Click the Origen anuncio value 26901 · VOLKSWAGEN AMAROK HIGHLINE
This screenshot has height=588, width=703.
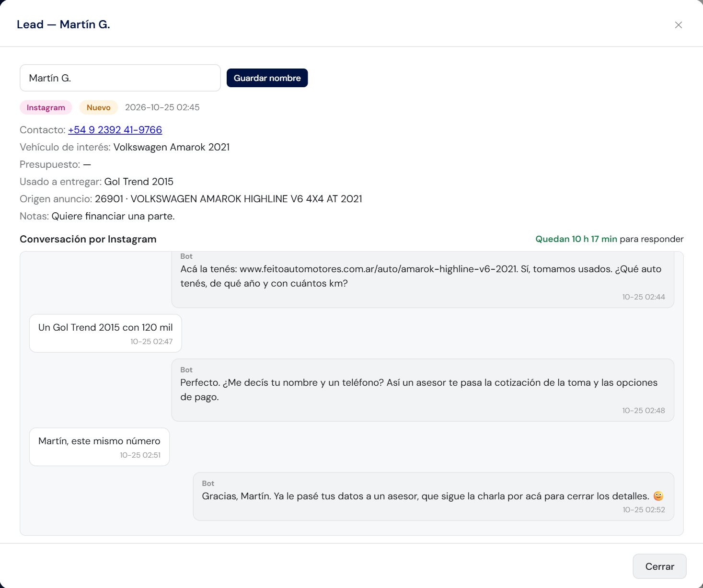click(x=229, y=199)
